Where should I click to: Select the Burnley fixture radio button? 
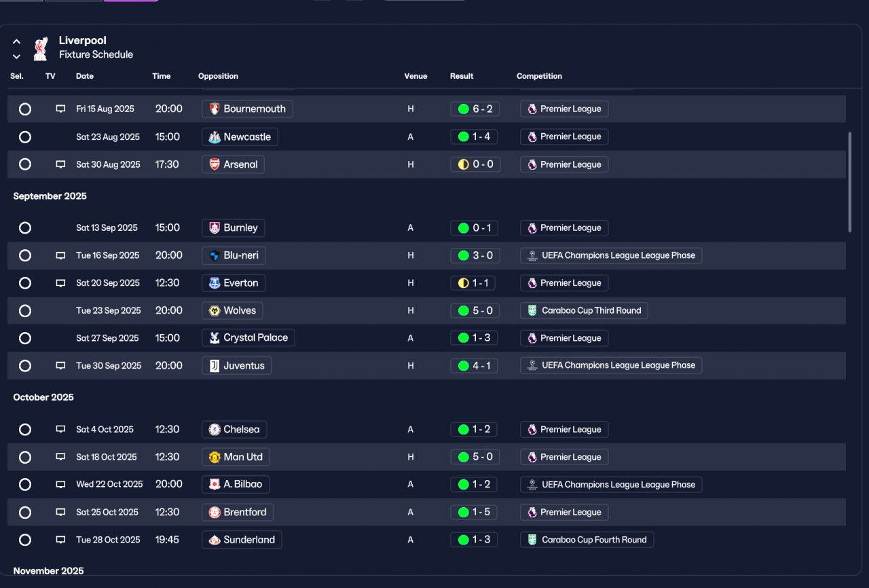coord(25,227)
